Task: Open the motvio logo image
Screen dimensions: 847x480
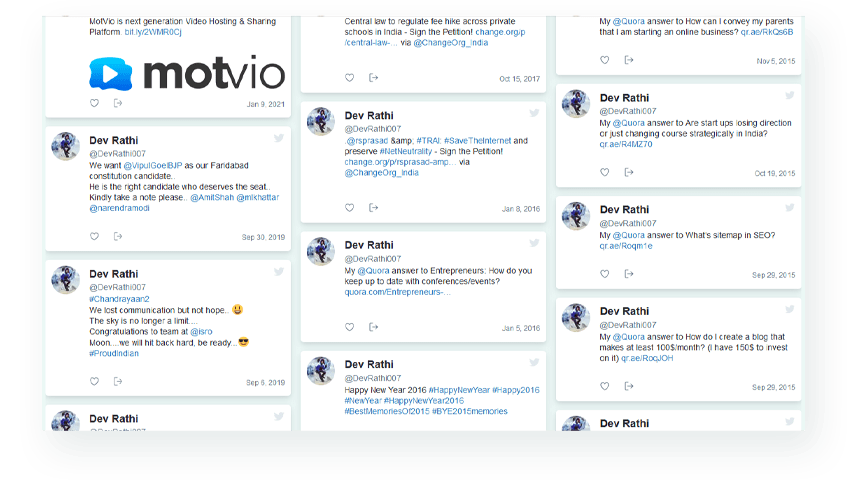Action: pyautogui.click(x=187, y=73)
